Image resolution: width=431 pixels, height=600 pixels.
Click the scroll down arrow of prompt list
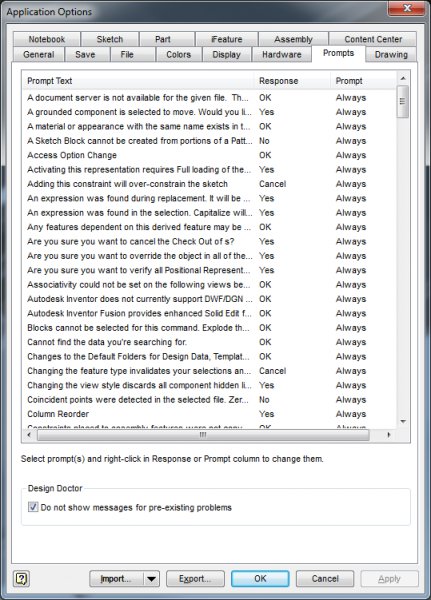403,421
